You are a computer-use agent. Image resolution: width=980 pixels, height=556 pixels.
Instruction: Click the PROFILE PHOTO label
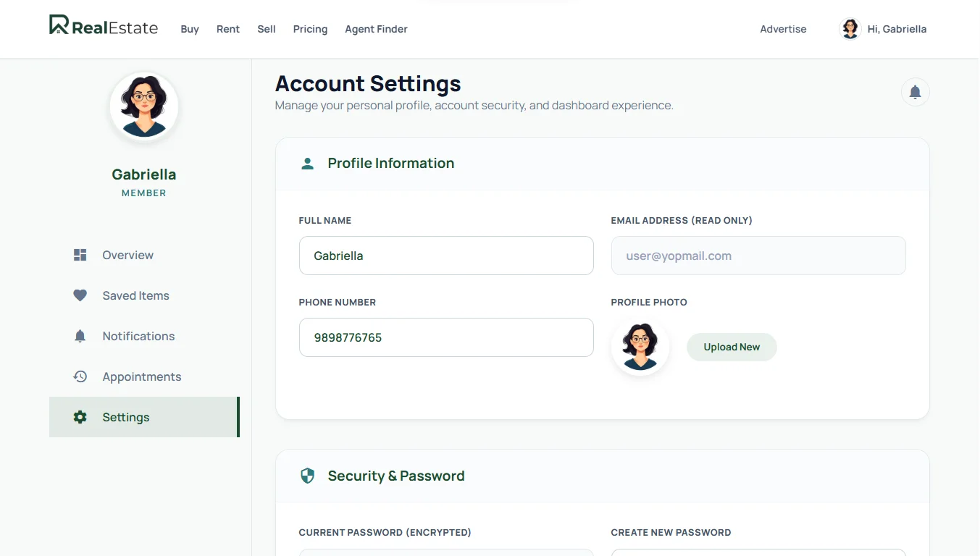pos(649,303)
